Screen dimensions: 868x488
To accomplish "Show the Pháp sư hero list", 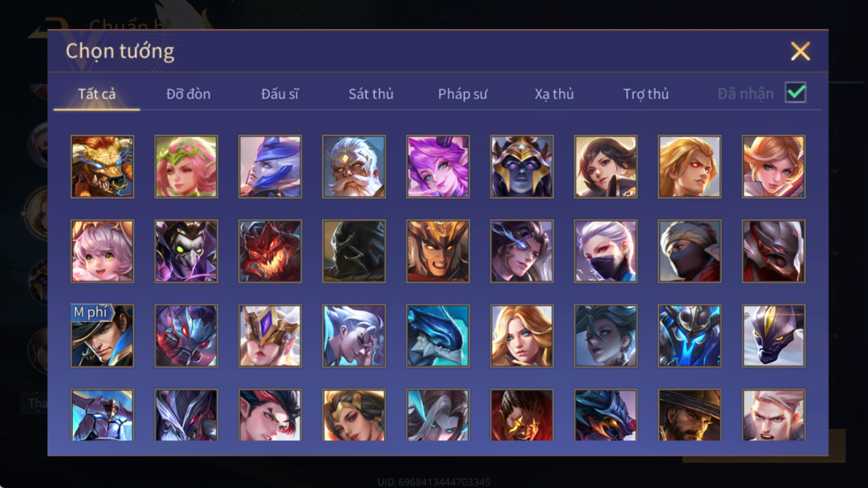I will pyautogui.click(x=463, y=94).
